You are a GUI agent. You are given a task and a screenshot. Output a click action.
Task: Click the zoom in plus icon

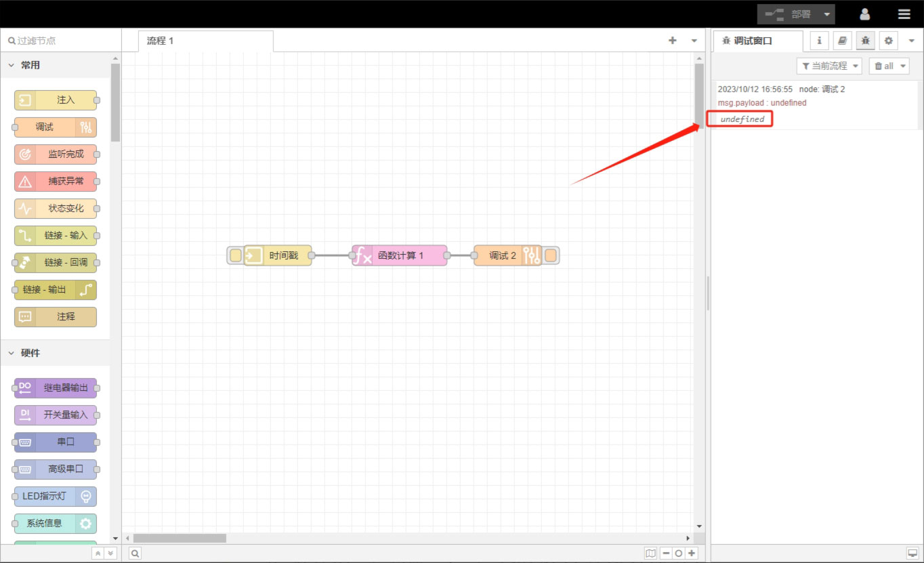tap(691, 554)
